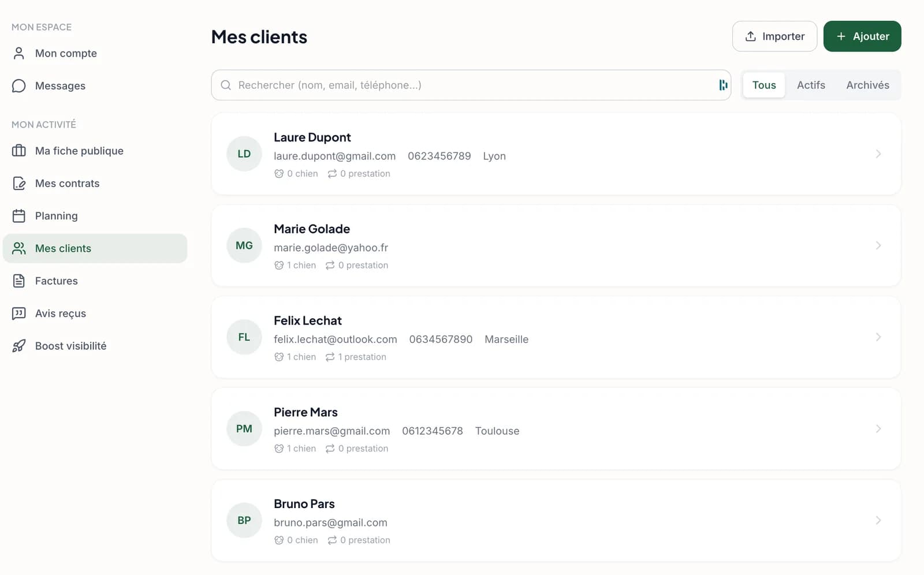Click the Ma fiche publique briefcase icon
This screenshot has height=575, width=924.
pyautogui.click(x=19, y=151)
